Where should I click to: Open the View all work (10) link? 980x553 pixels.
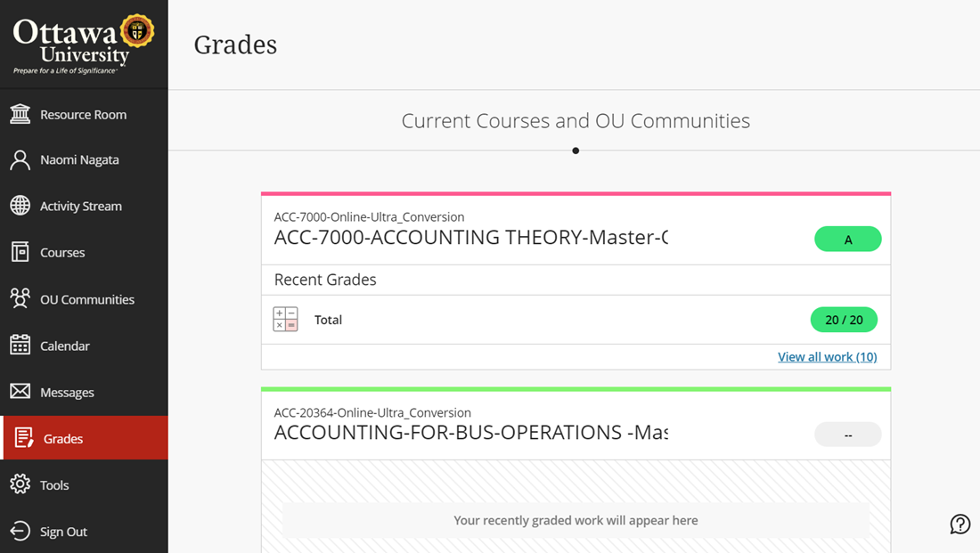click(827, 357)
